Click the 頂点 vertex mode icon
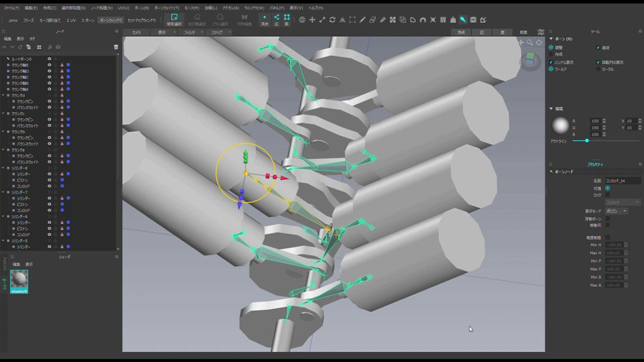 pos(264,19)
